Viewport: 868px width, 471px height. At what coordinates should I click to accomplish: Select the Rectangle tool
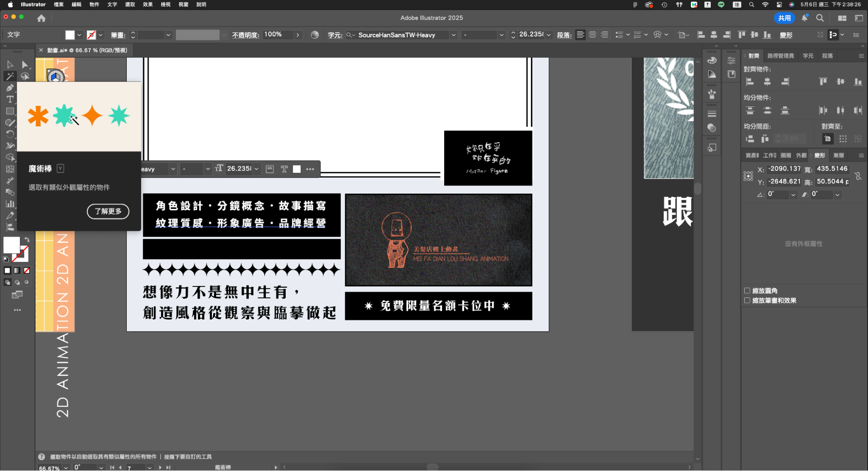point(10,111)
